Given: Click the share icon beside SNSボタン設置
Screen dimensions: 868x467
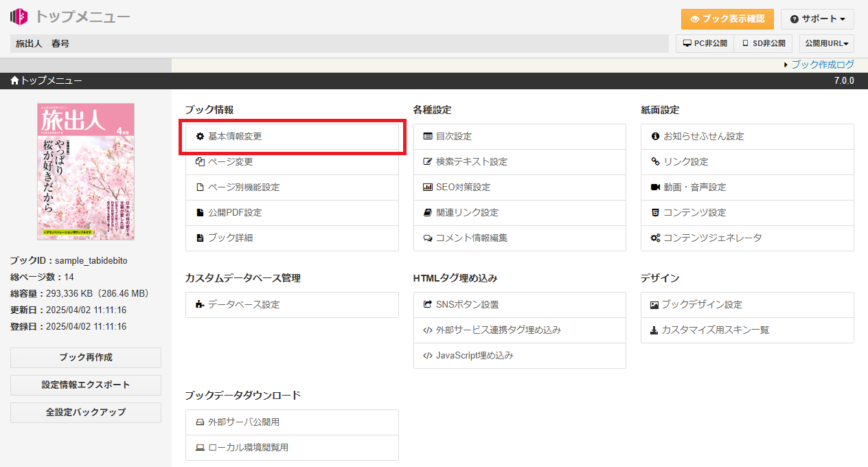Looking at the screenshot, I should pos(428,305).
